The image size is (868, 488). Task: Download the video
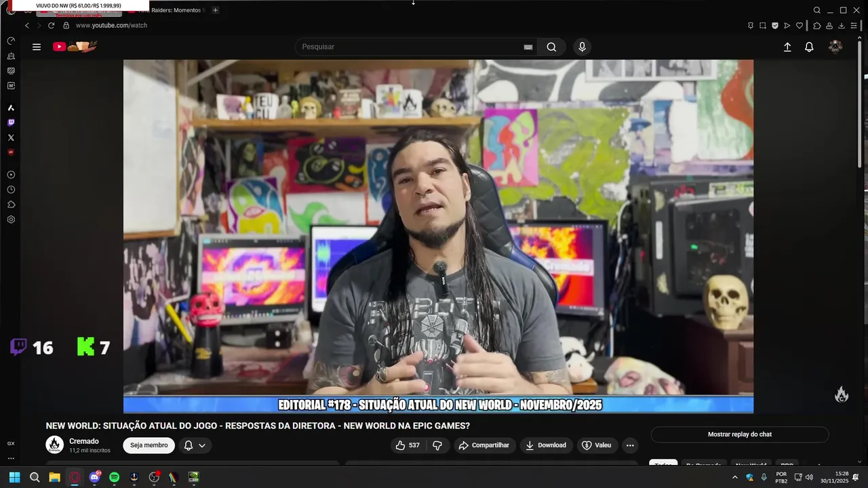point(546,445)
